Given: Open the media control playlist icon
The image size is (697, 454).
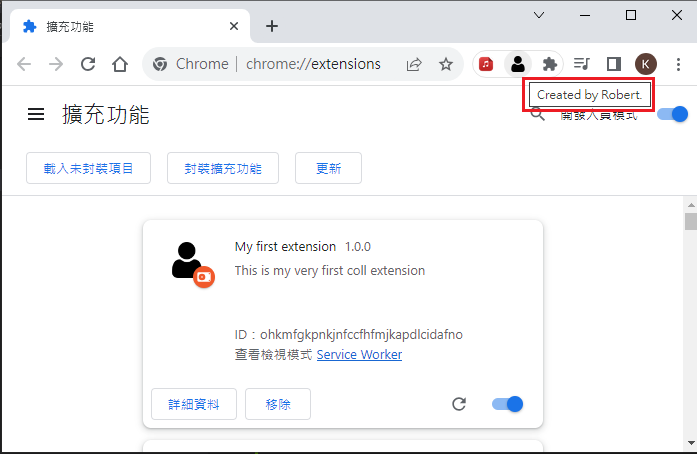Looking at the screenshot, I should tap(582, 64).
